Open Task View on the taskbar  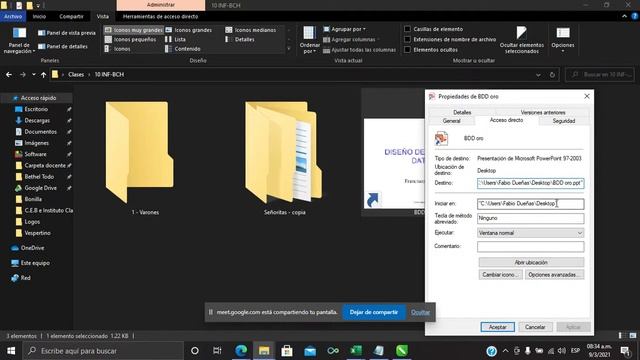(x=217, y=351)
